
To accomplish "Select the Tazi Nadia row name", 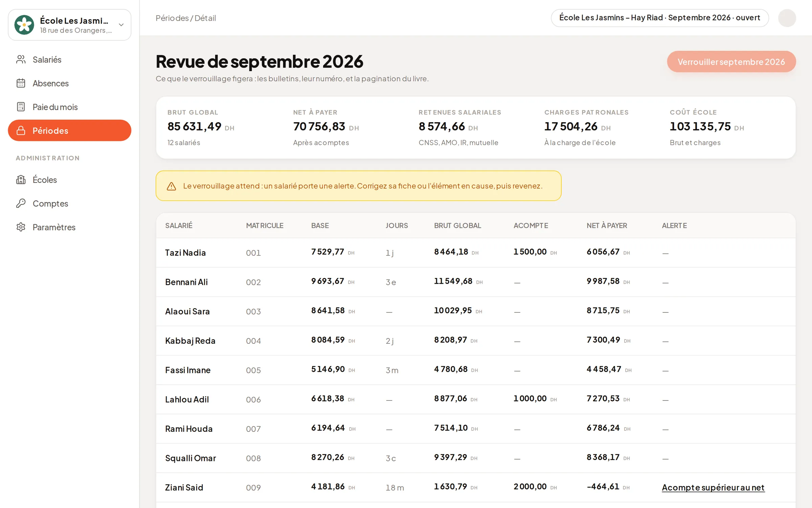I will coord(185,253).
